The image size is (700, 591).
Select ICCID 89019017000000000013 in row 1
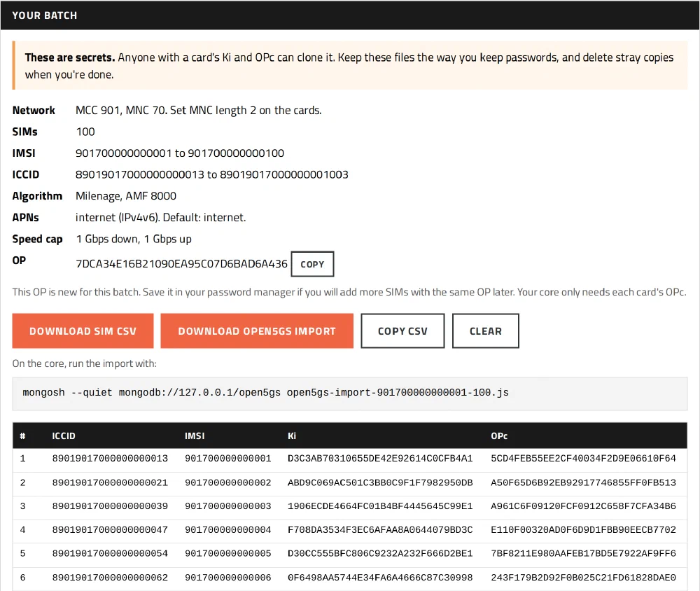[110, 459]
